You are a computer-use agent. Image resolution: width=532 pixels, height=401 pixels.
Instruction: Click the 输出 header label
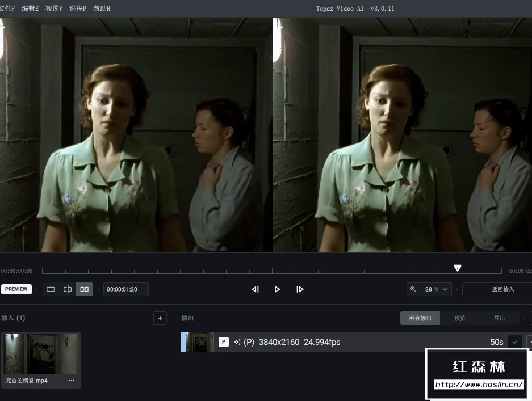(x=187, y=318)
